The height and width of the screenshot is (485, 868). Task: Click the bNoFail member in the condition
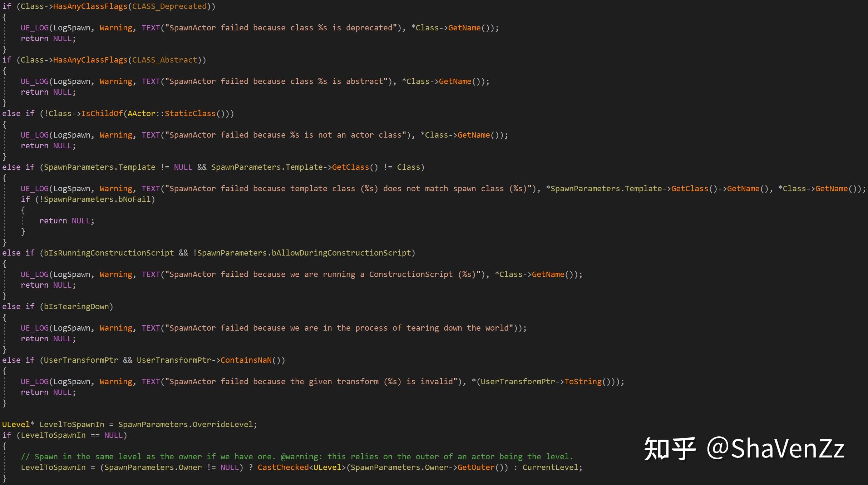135,199
